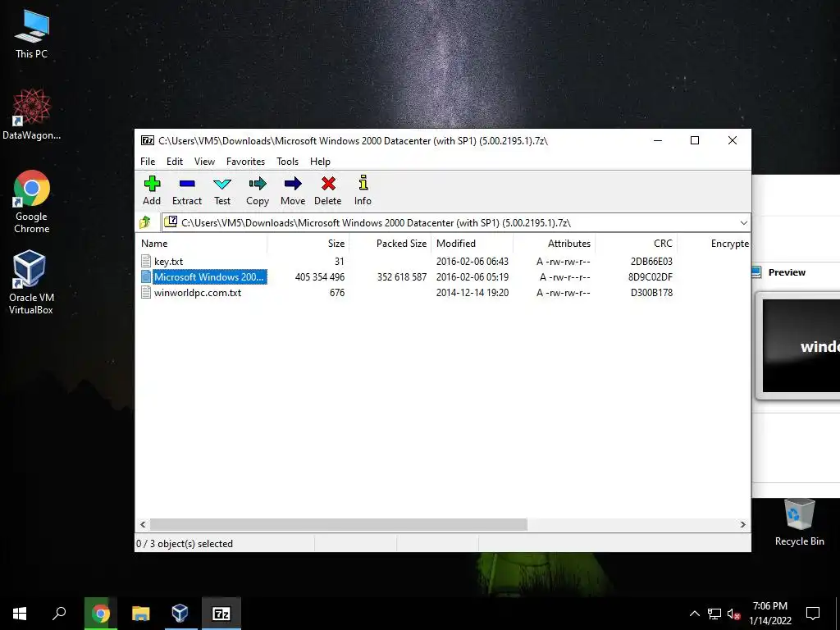Click the CRC value 8D9C02DF
The width and height of the screenshot is (840, 630).
tap(651, 277)
